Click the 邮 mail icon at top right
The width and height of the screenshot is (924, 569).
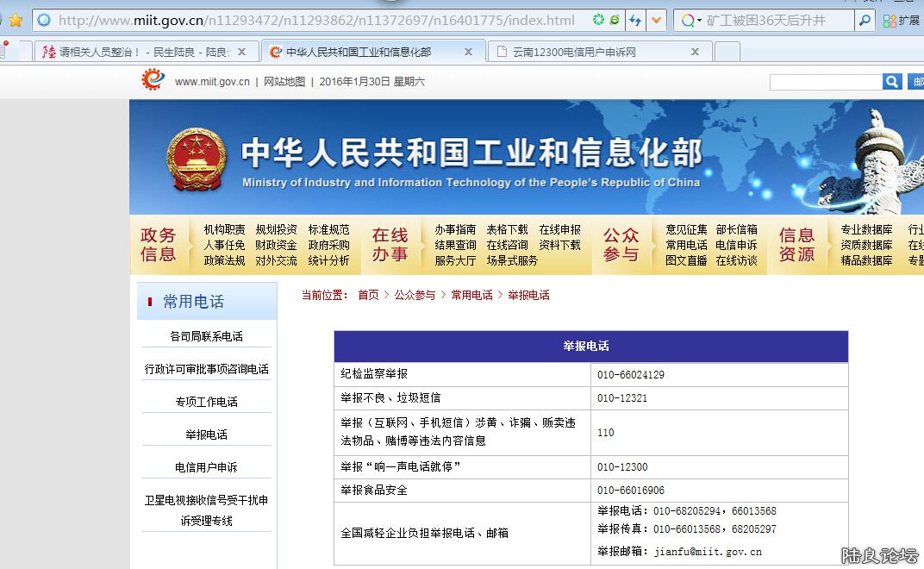[917, 81]
